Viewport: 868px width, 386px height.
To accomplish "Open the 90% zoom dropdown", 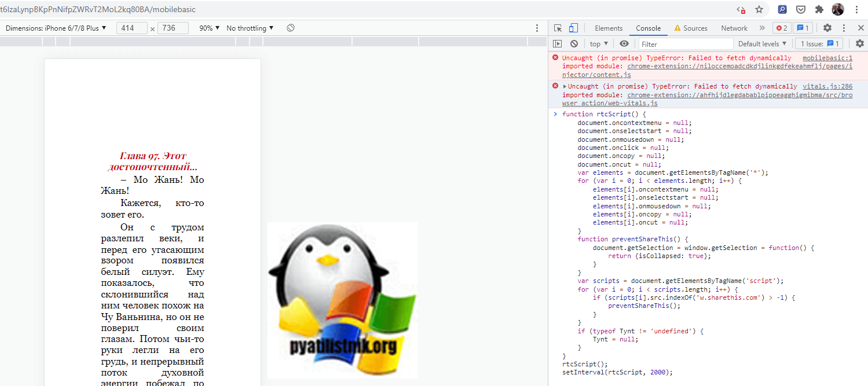I will tap(209, 28).
